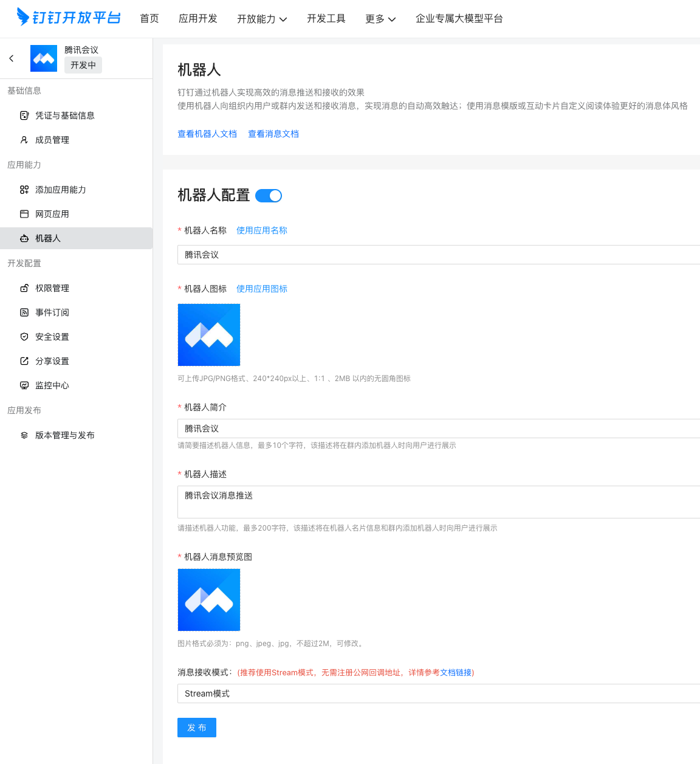Click the 权限管理 lock icon

(x=24, y=288)
